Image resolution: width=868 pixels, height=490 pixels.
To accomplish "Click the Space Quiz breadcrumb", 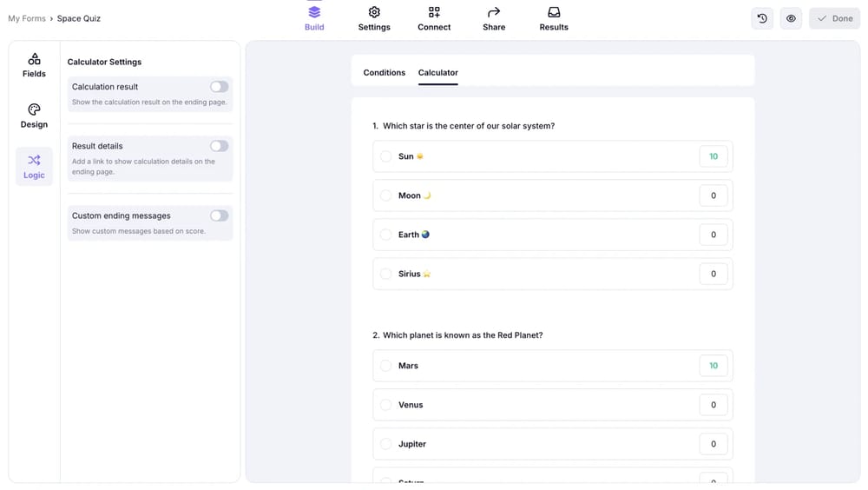I will click(x=79, y=18).
